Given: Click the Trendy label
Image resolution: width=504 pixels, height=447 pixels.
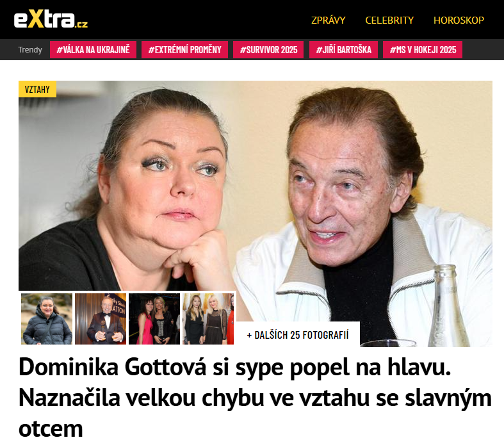Looking at the screenshot, I should (30, 50).
